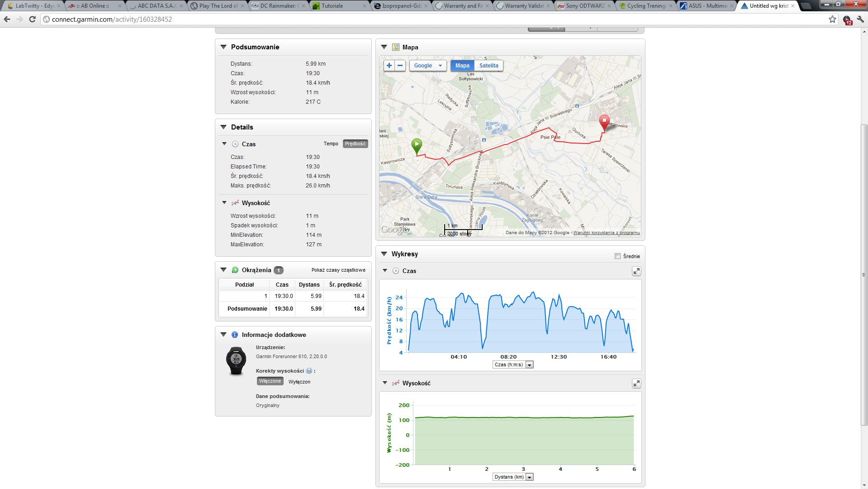The width and height of the screenshot is (868, 489).
Task: Click the red finish marker on map
Action: pos(604,123)
